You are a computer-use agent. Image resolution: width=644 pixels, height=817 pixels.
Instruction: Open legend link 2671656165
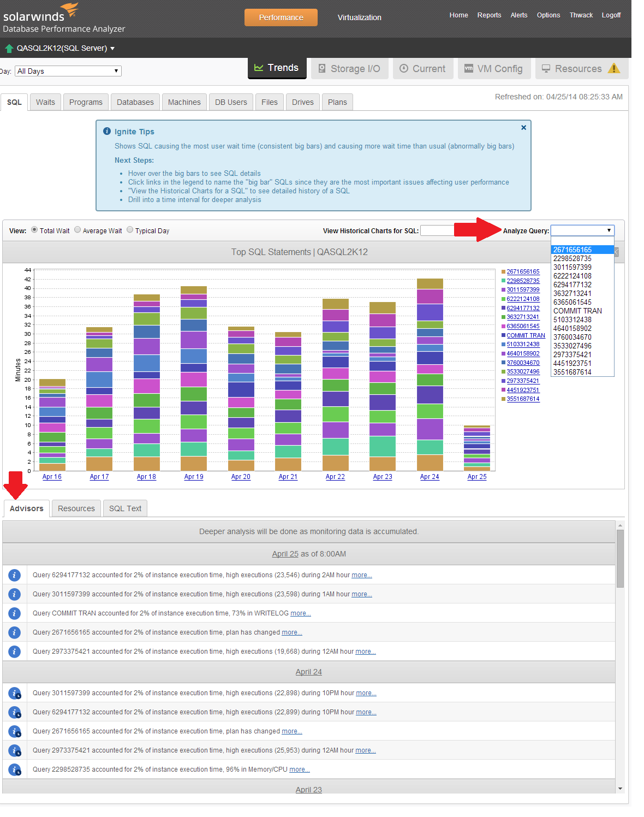click(522, 271)
